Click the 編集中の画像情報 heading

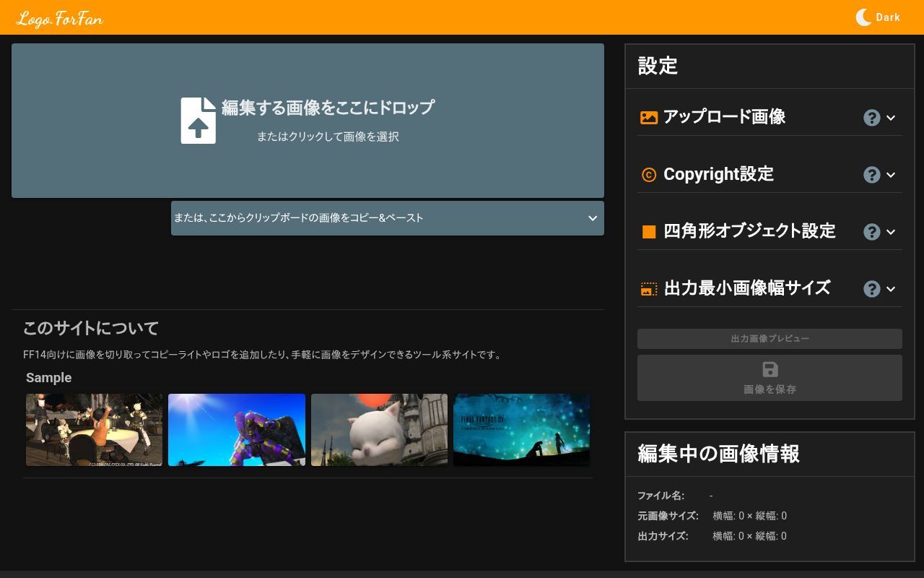click(718, 454)
